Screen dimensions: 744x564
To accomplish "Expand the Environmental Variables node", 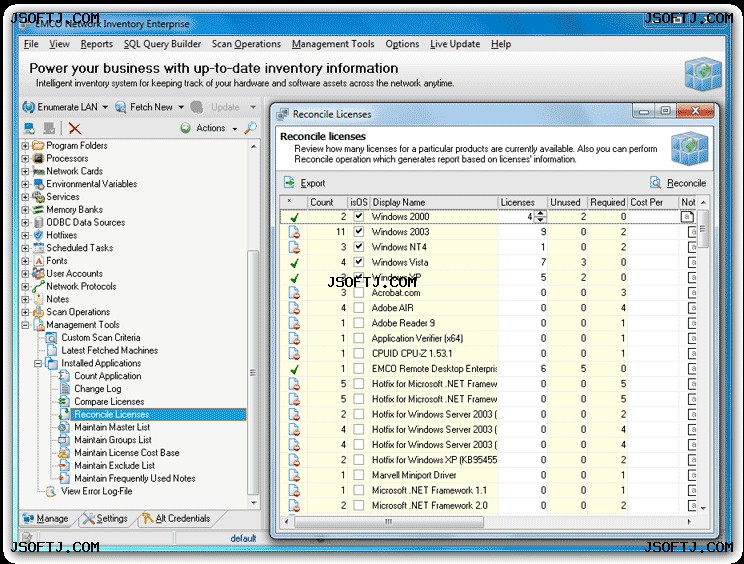I will coord(25,184).
